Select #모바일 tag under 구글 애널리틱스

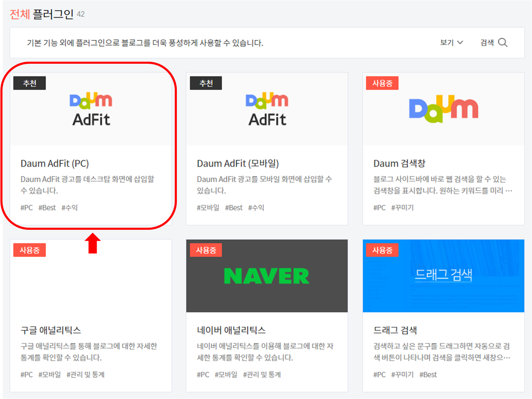pyautogui.click(x=50, y=375)
